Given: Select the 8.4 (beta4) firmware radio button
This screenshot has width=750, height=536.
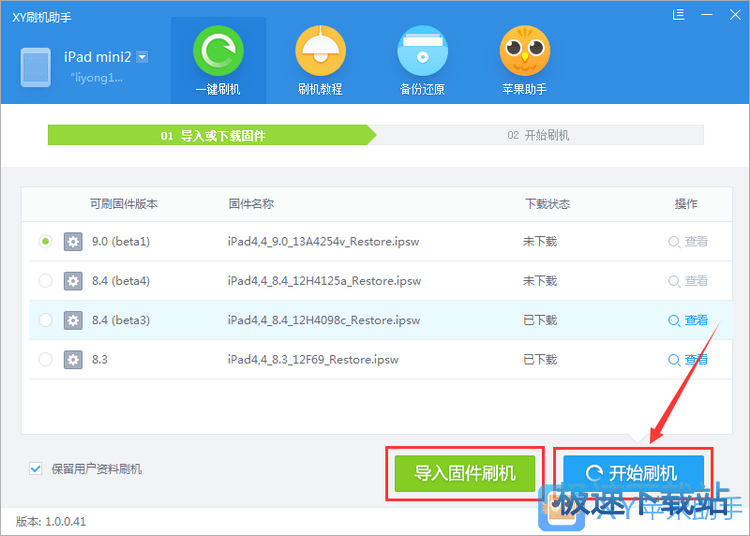Looking at the screenshot, I should coord(45,281).
